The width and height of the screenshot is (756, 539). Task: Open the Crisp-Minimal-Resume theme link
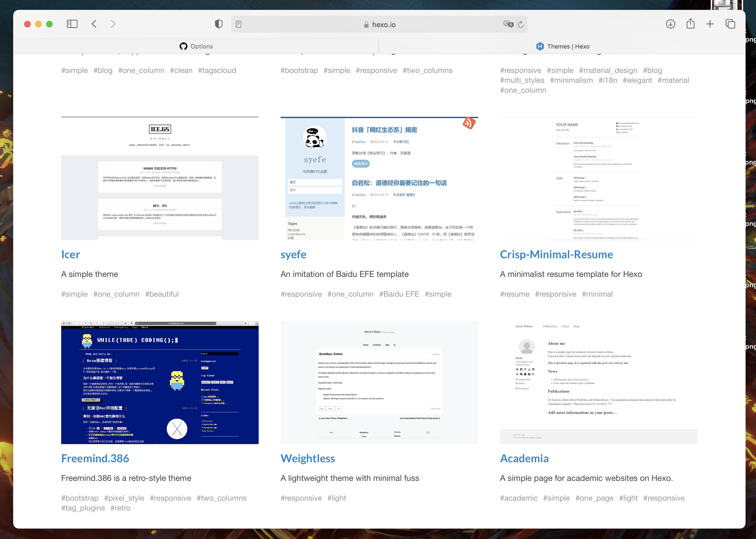coord(556,255)
